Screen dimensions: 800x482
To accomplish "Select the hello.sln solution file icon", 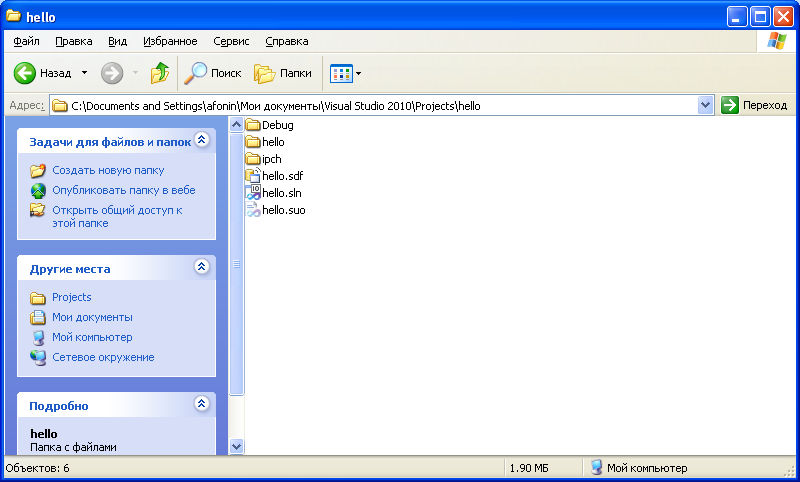I will pyautogui.click(x=253, y=193).
